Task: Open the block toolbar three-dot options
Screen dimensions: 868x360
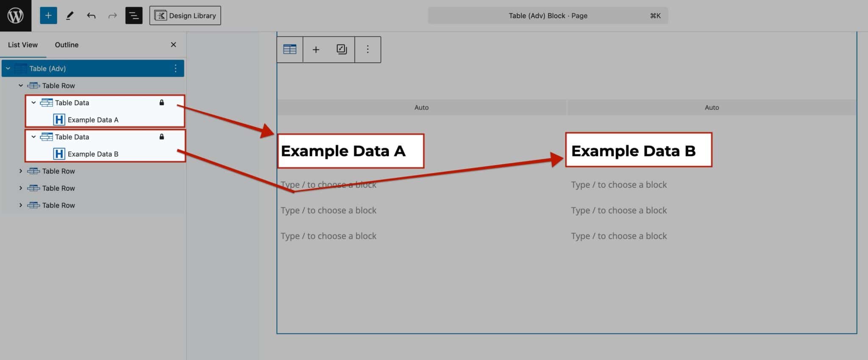Action: [367, 50]
